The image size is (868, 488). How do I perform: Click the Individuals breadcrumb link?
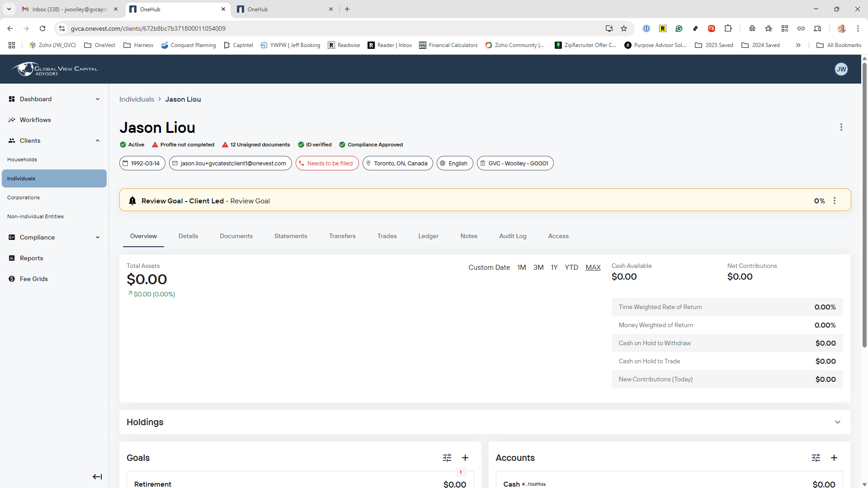tap(137, 99)
